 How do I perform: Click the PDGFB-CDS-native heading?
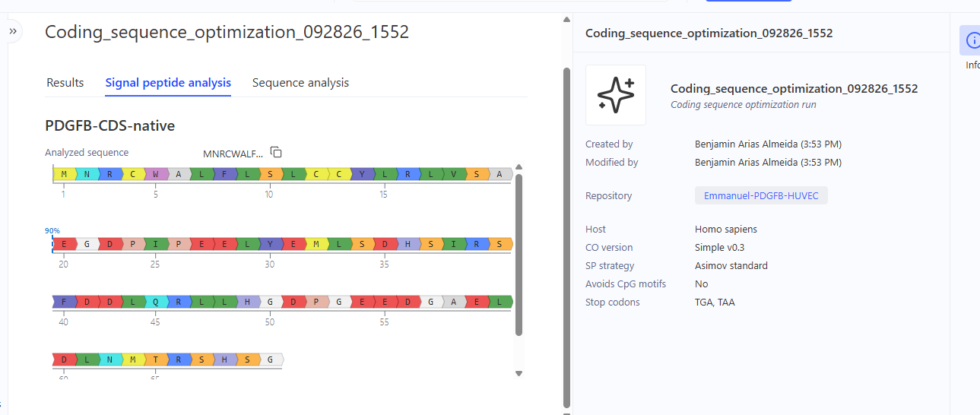pyautogui.click(x=109, y=125)
